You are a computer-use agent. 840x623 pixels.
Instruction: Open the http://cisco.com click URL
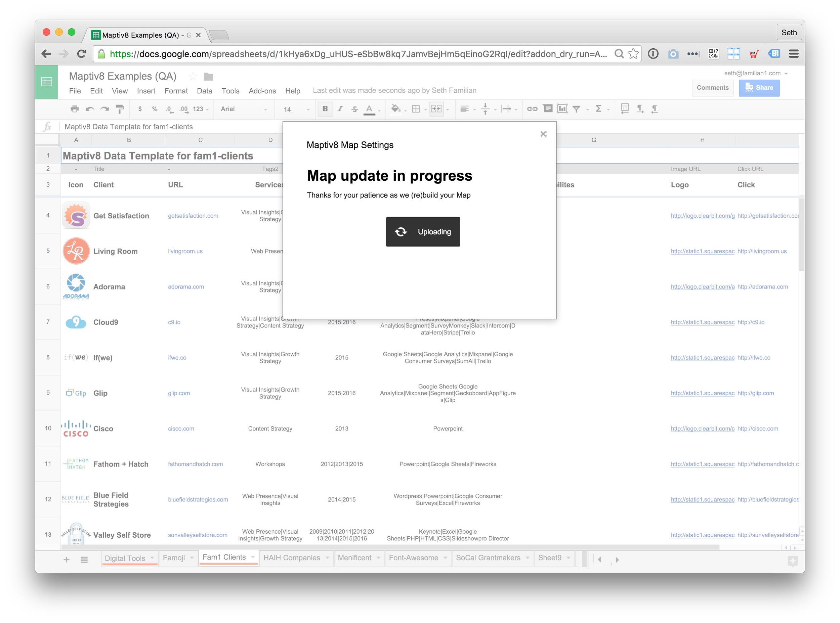point(757,429)
